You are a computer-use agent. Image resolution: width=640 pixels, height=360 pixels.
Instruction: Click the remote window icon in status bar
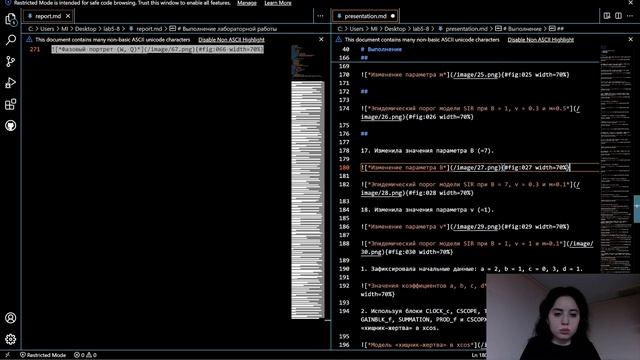click(x=7, y=355)
